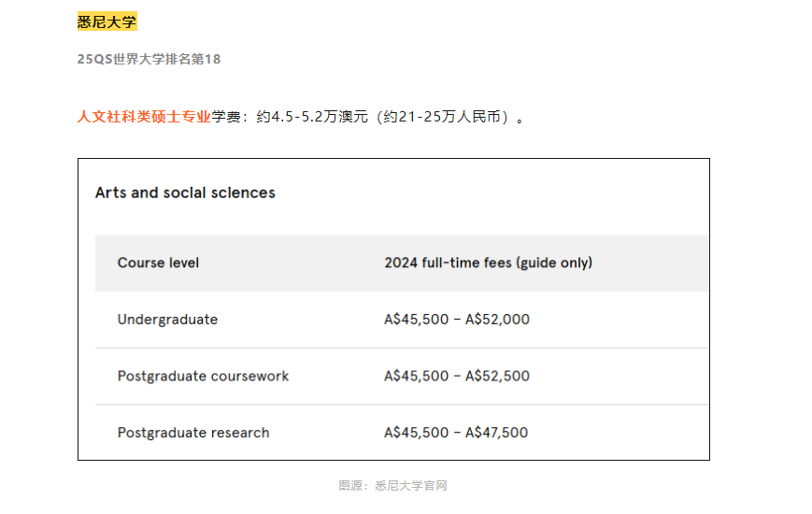Select the Undergraduate row label
The width and height of the screenshot is (812, 514).
click(167, 320)
